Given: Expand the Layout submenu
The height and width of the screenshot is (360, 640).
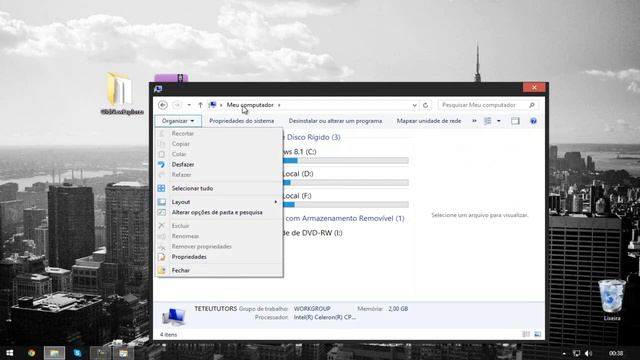Looking at the screenshot, I should [219, 202].
